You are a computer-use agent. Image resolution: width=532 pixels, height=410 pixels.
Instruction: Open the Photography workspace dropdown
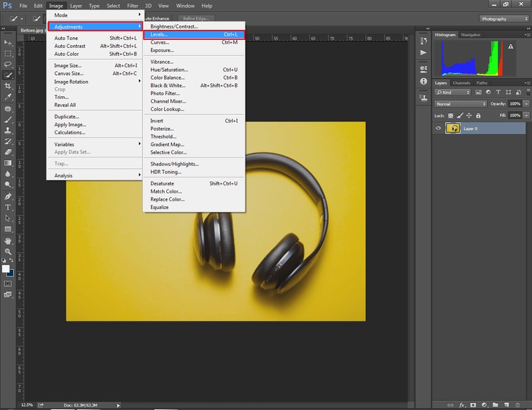tap(504, 19)
